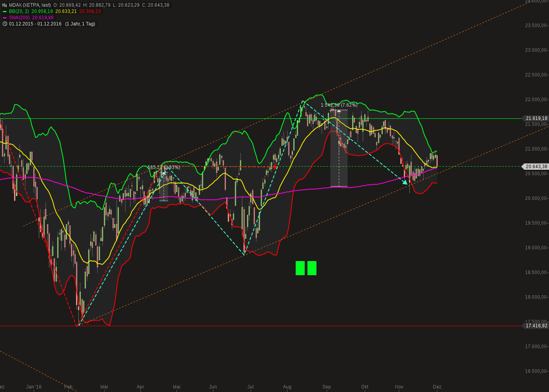
Task: Click the "Dez" label at the right of time axis
Action: pyautogui.click(x=437, y=387)
